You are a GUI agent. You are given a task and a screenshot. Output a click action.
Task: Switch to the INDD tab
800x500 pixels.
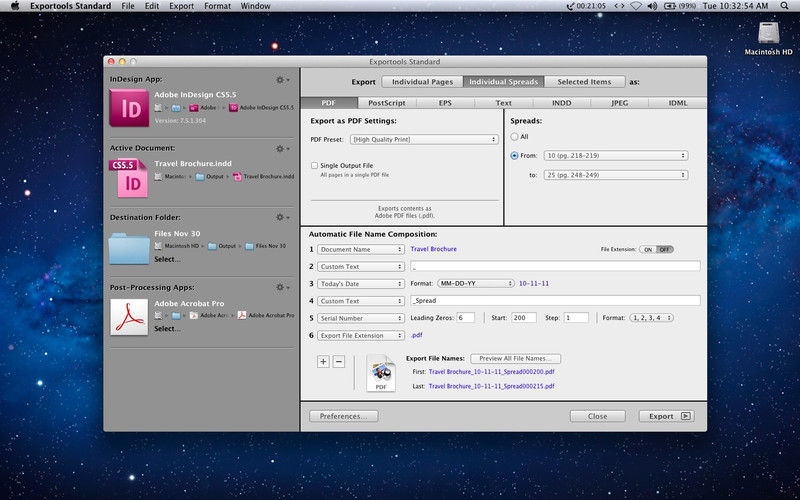(x=561, y=103)
